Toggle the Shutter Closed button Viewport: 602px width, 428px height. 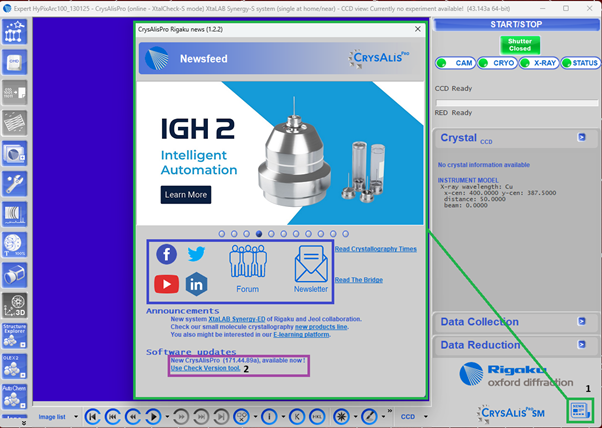520,45
